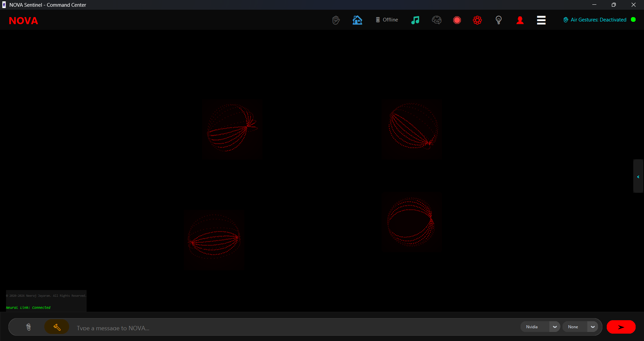Open the music note player icon
This screenshot has height=341, width=644.
point(415,20)
